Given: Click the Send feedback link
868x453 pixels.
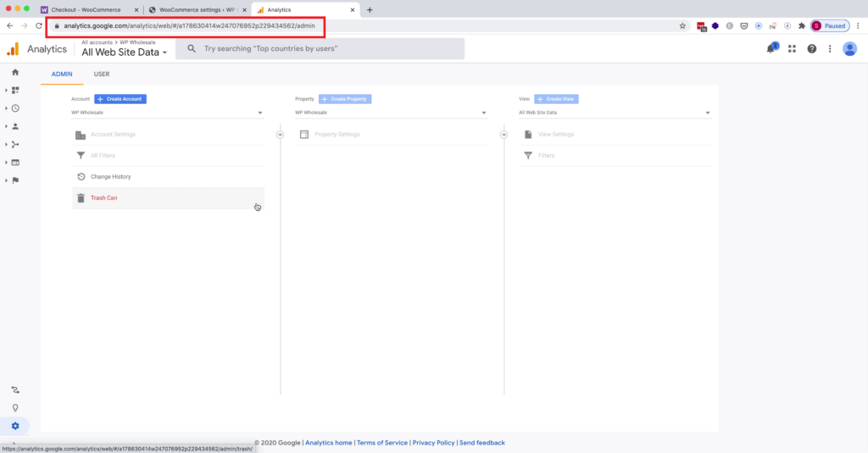Looking at the screenshot, I should click(481, 443).
